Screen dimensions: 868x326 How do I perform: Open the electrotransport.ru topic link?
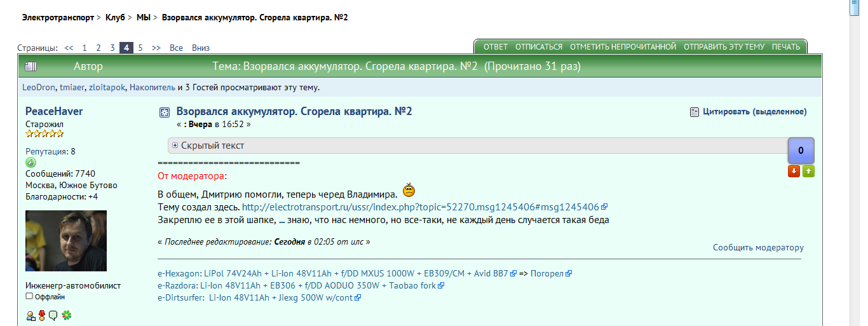point(421,207)
